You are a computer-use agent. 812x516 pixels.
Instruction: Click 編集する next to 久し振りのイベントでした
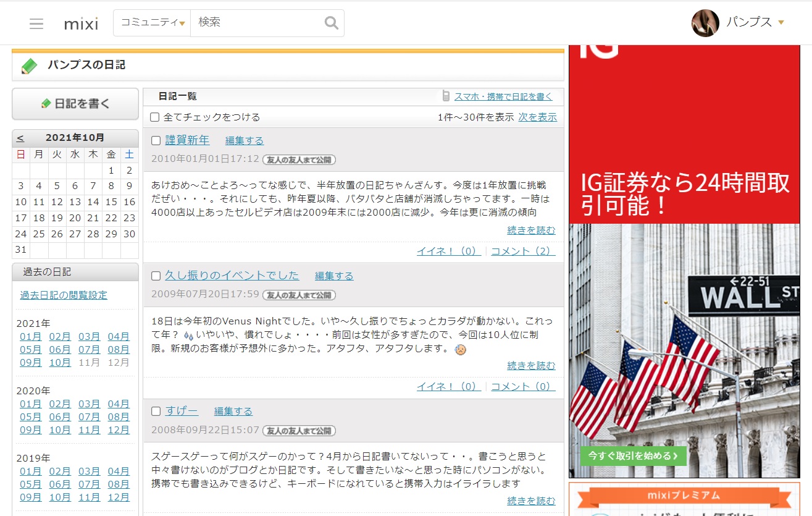click(x=334, y=276)
